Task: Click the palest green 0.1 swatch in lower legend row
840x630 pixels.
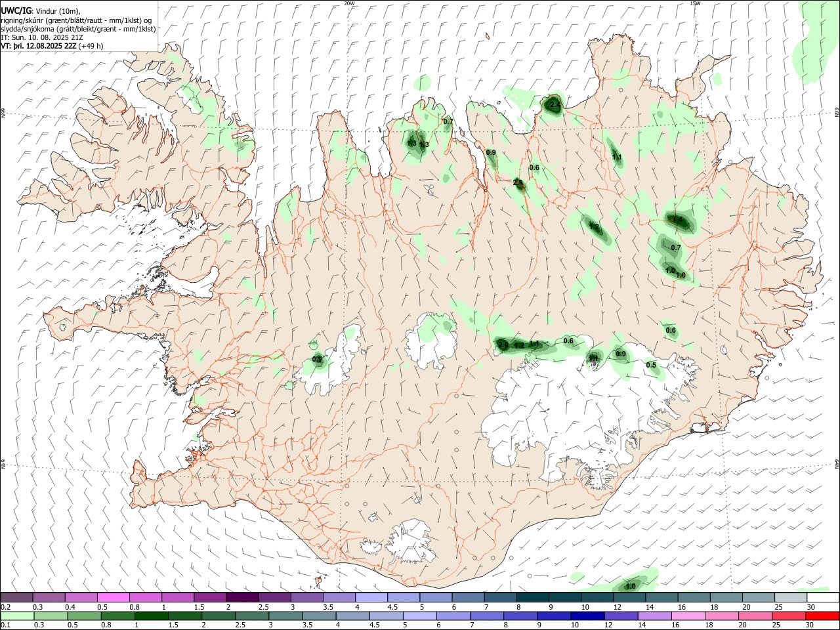Action: pyautogui.click(x=17, y=616)
